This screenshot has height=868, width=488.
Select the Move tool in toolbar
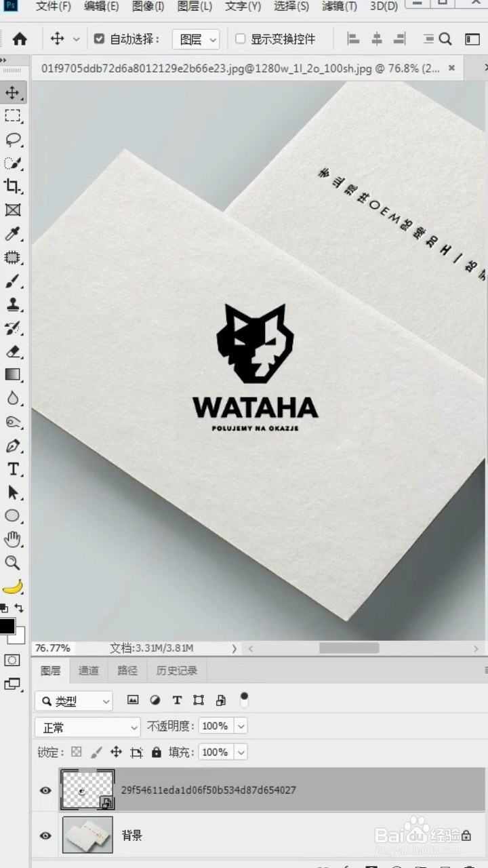point(13,92)
